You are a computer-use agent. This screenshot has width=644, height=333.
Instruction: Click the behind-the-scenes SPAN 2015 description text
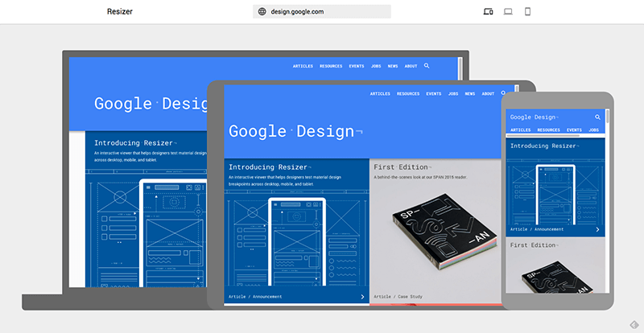[x=420, y=178]
